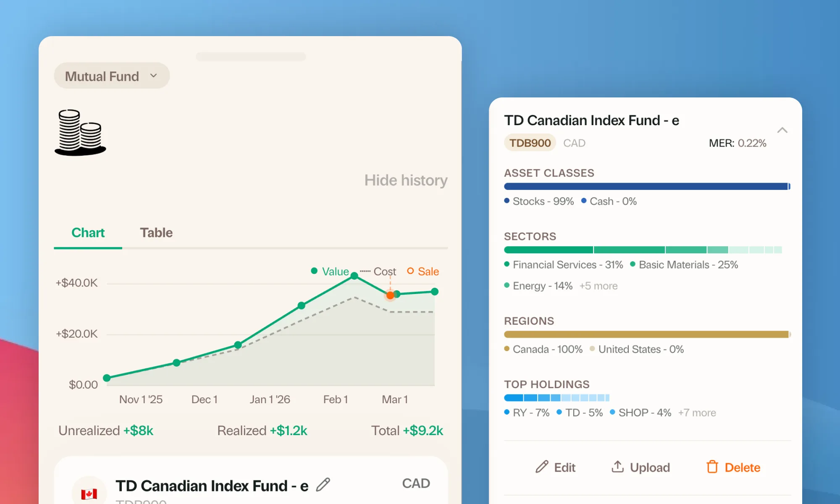Expand the +7 more top holdings
The width and height of the screenshot is (840, 504).
697,412
